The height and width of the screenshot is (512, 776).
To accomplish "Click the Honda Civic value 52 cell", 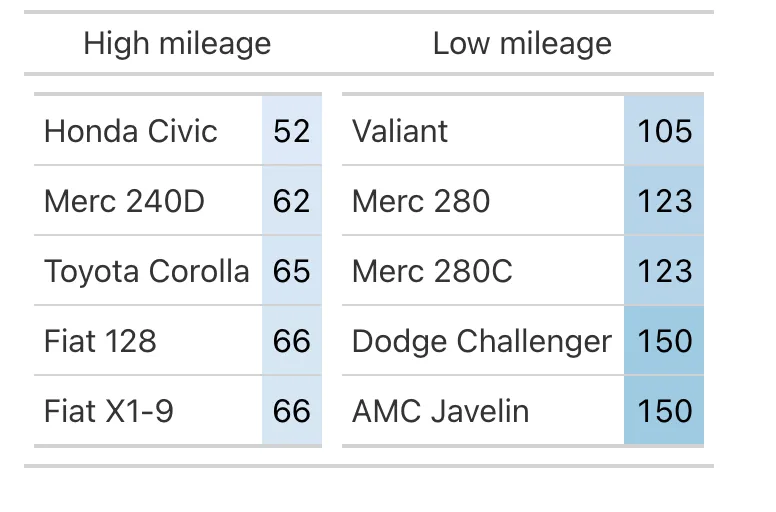I will tap(292, 131).
